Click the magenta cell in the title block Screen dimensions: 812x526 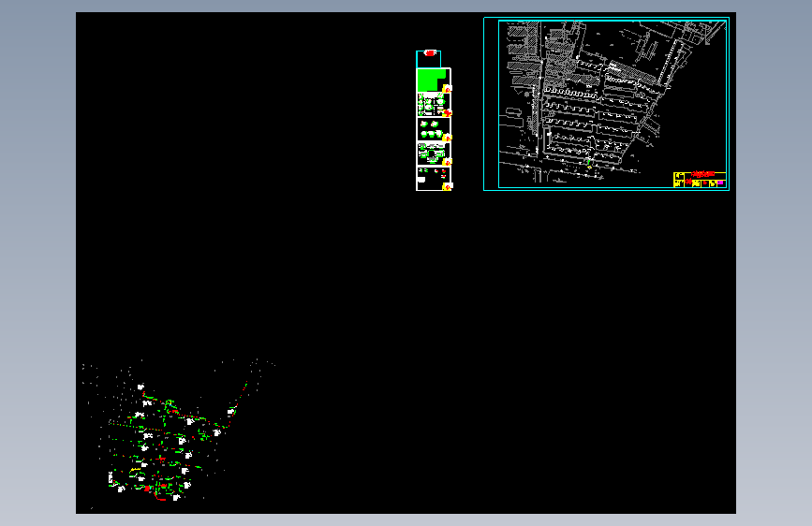click(x=720, y=183)
